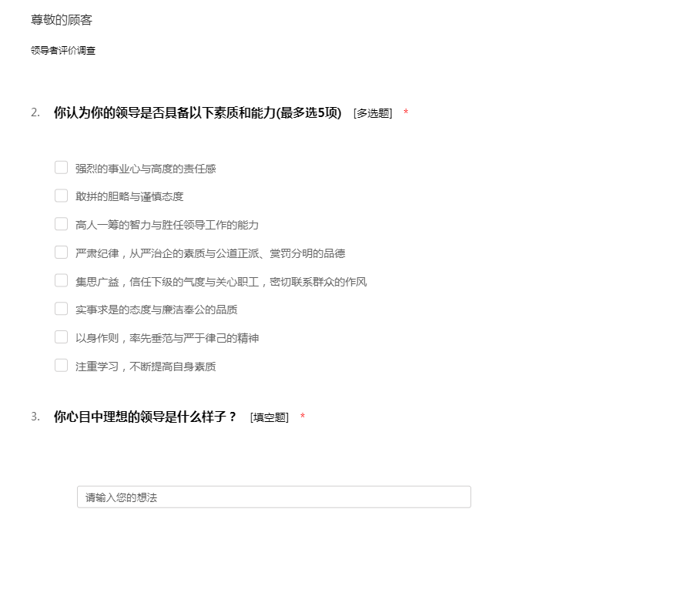
Task: Check the 严肃纪律，从严治企 option box
Action: pyautogui.click(x=61, y=253)
